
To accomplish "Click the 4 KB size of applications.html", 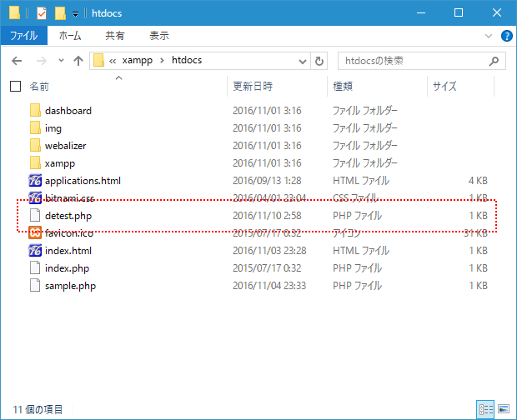I will (478, 181).
